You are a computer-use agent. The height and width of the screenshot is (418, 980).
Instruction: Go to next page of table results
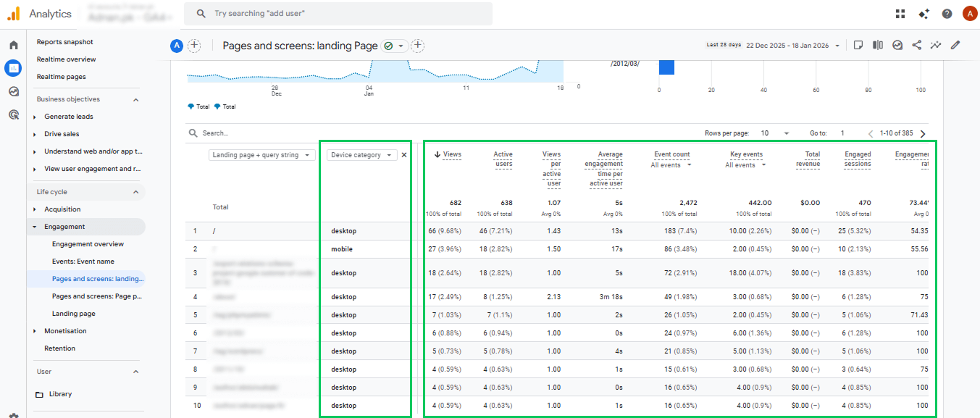click(x=922, y=133)
